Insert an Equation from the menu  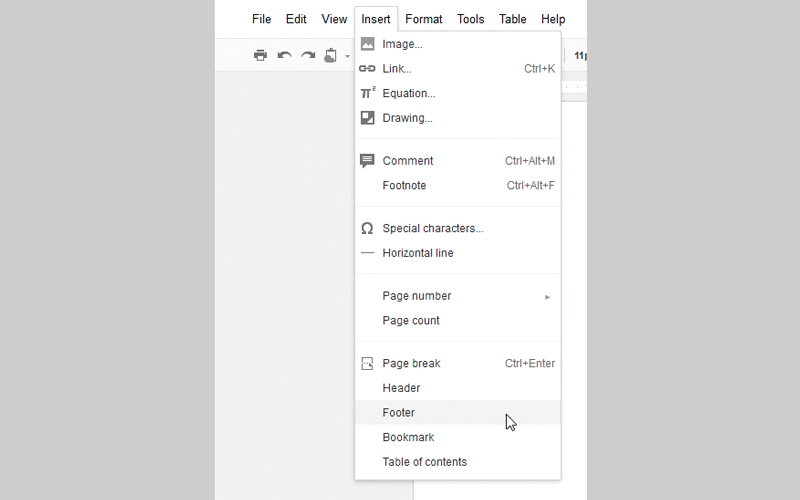[x=408, y=93]
